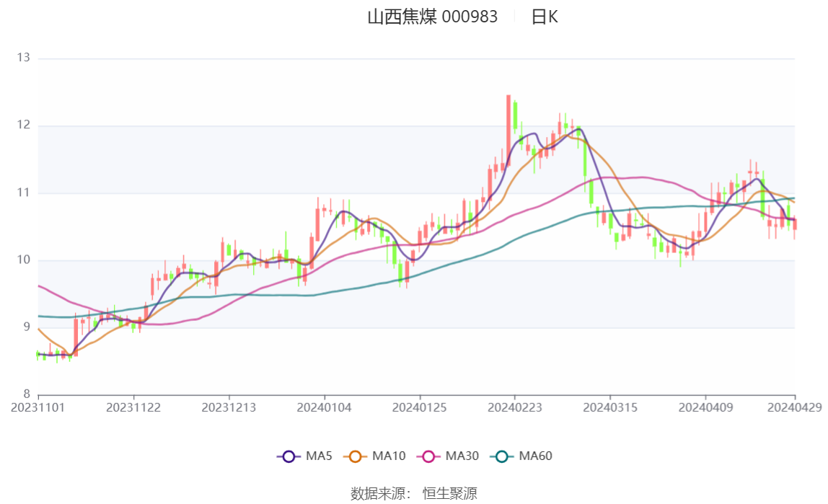Screen dimensions: 828x504
Task: Toggle the MA60 legend item
Action: coord(521,456)
